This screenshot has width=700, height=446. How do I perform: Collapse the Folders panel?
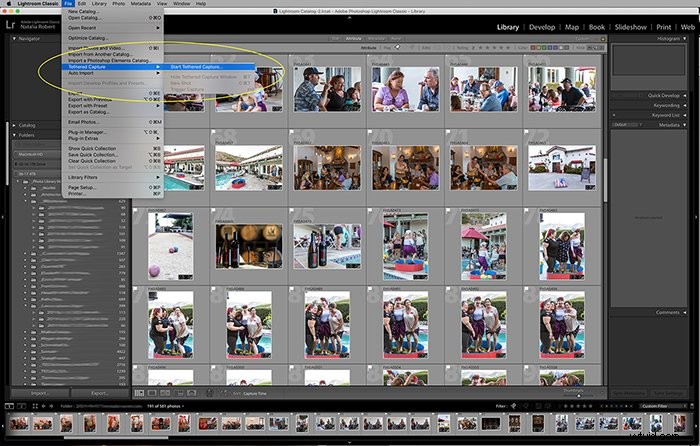(14, 135)
